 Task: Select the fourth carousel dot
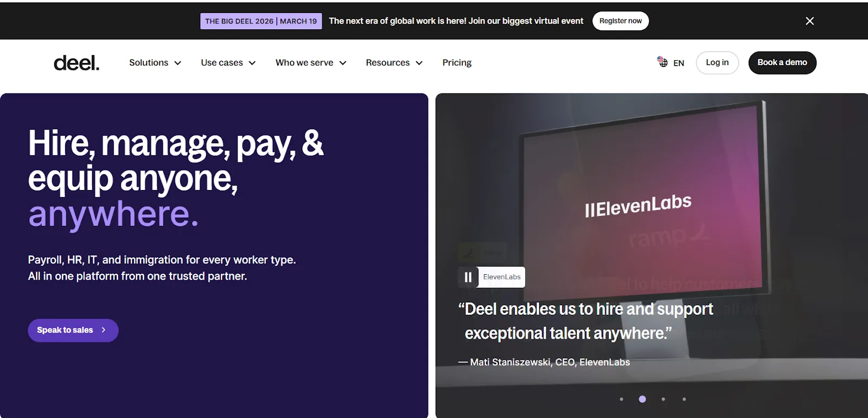[x=684, y=399]
